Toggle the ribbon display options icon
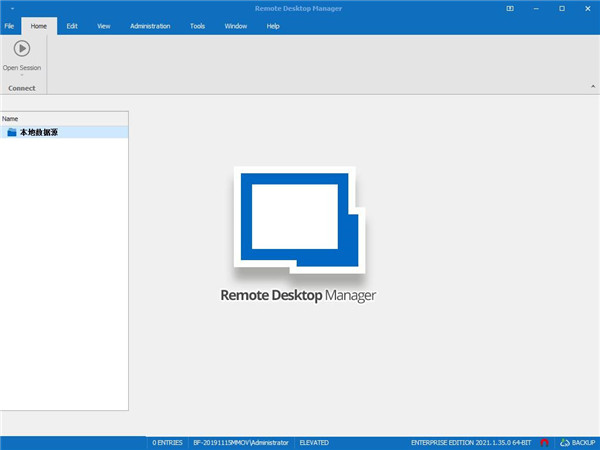The width and height of the screenshot is (600, 450). tap(510, 8)
